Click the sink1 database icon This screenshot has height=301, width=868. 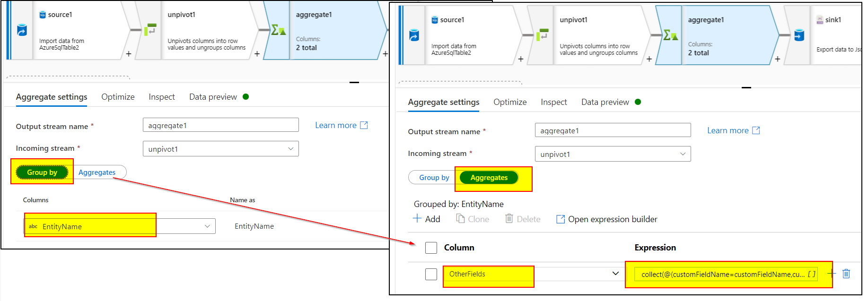799,35
